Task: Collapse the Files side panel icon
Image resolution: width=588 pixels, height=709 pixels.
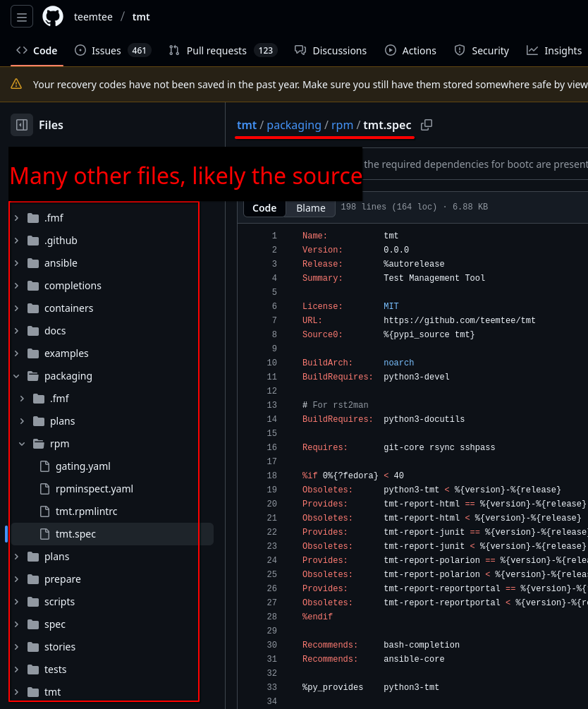Action: 22,125
